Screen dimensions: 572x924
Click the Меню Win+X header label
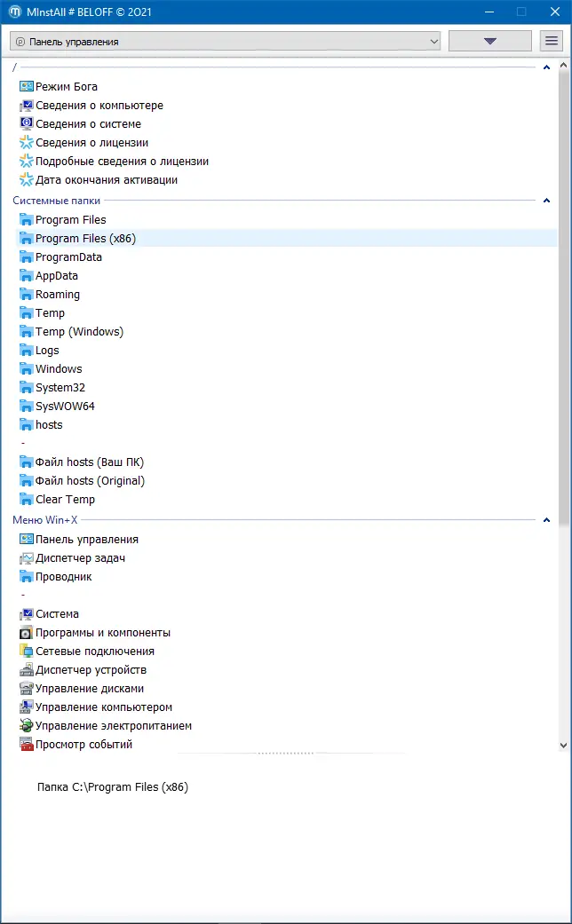coord(44,520)
